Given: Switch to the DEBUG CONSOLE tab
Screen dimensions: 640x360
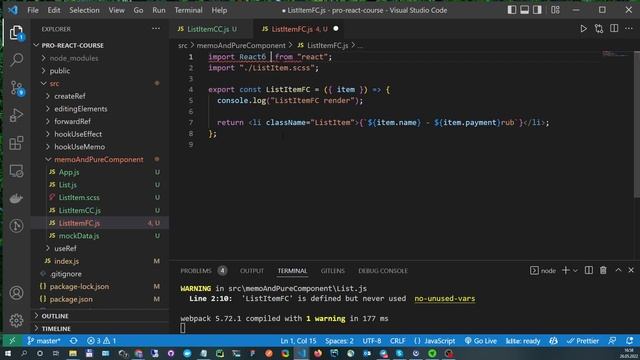Looking at the screenshot, I should tap(383, 271).
